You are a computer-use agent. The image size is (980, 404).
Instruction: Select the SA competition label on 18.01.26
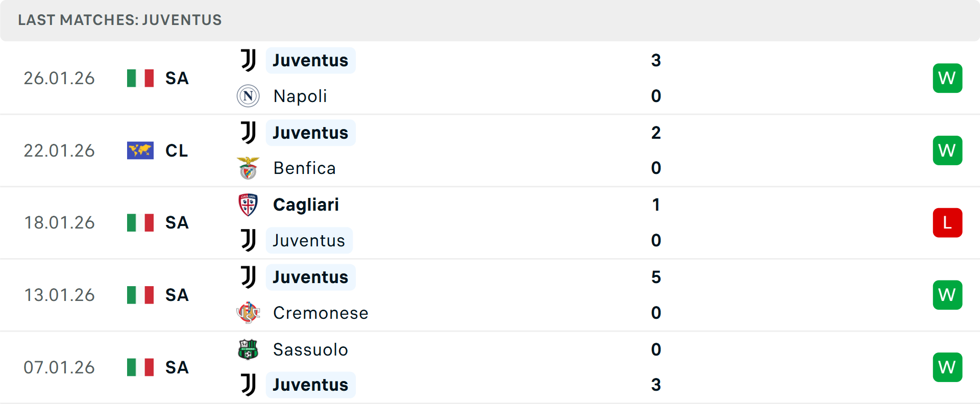176,222
